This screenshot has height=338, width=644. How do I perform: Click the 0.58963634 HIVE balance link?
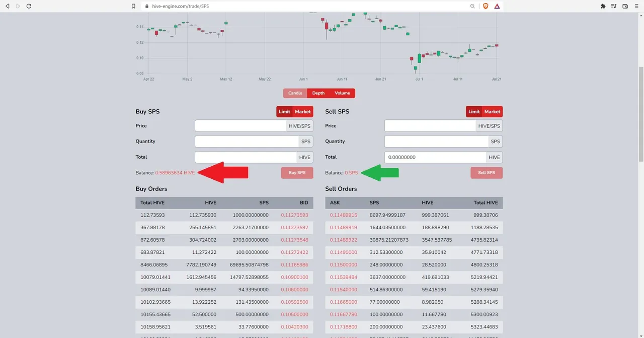tap(175, 173)
